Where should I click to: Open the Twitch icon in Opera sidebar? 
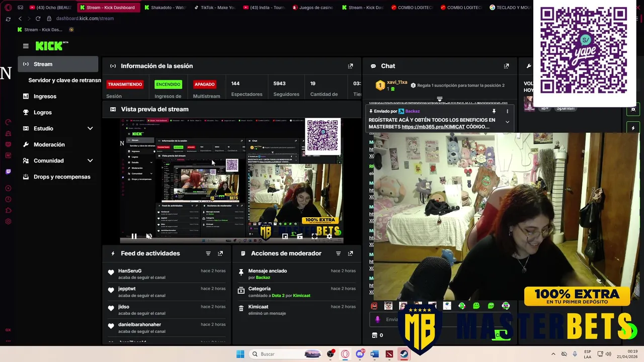coord(8,171)
